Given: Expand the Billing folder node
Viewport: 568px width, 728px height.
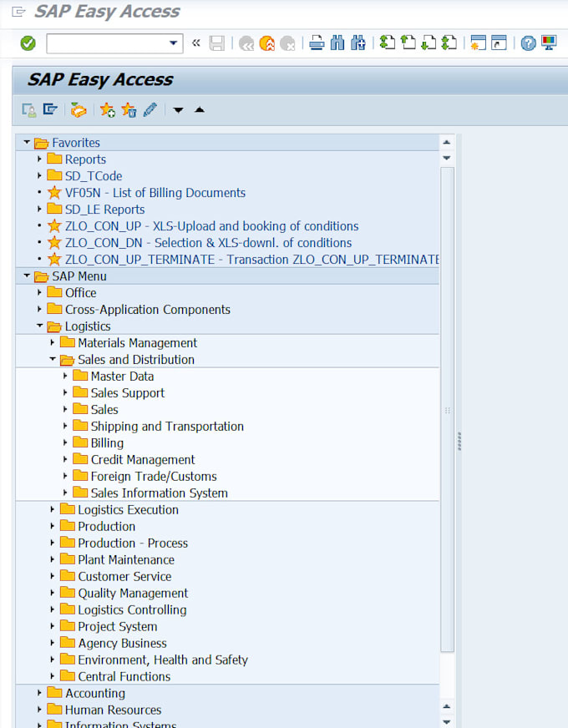Looking at the screenshot, I should tap(65, 443).
